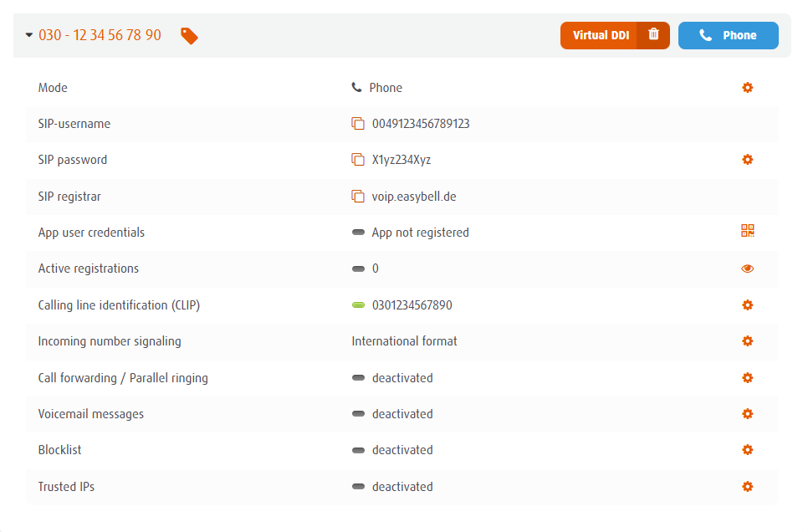Collapse the 030 - 12 34 56 78 90 section
Screen dimensions: 803x532
tap(29, 36)
